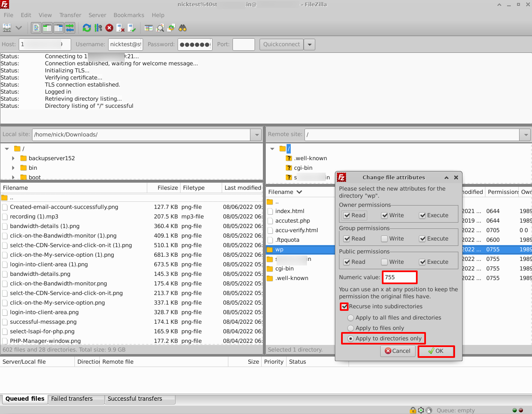532x414 pixels.
Task: Click the recording (1).mp3 file icon
Action: click(x=5, y=216)
